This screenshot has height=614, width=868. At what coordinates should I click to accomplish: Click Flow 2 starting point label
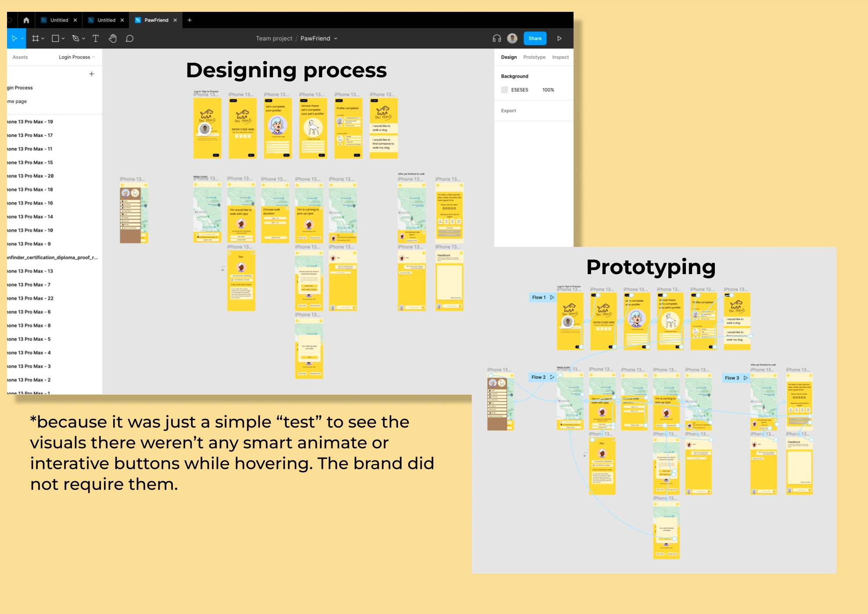click(x=538, y=377)
